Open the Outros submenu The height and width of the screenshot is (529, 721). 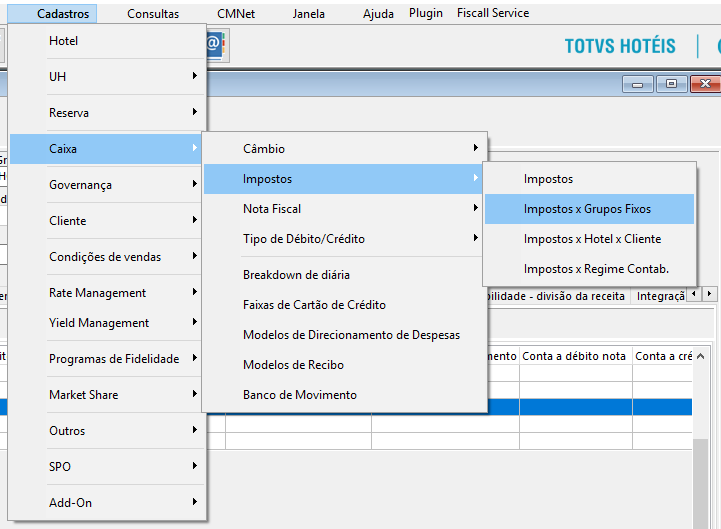click(x=107, y=431)
